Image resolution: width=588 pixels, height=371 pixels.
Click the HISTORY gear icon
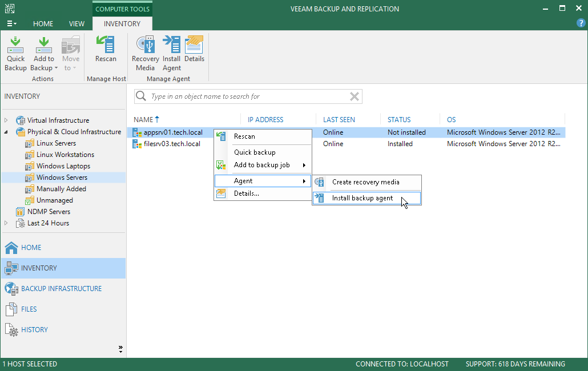click(x=11, y=330)
